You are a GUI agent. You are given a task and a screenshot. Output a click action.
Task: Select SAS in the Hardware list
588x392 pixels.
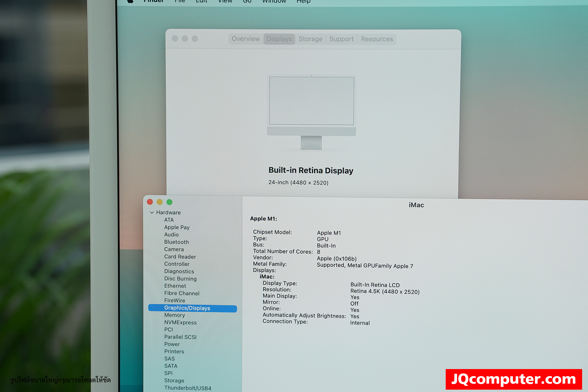(169, 359)
